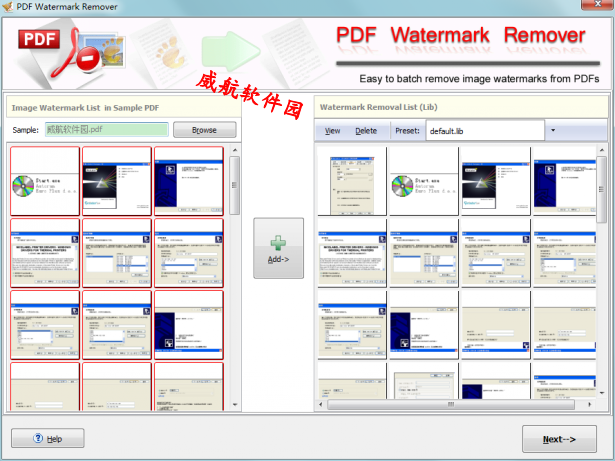This screenshot has height=461, width=615.
Task: Select bottom-row third thumbnail in removal list
Action: tap(496, 381)
